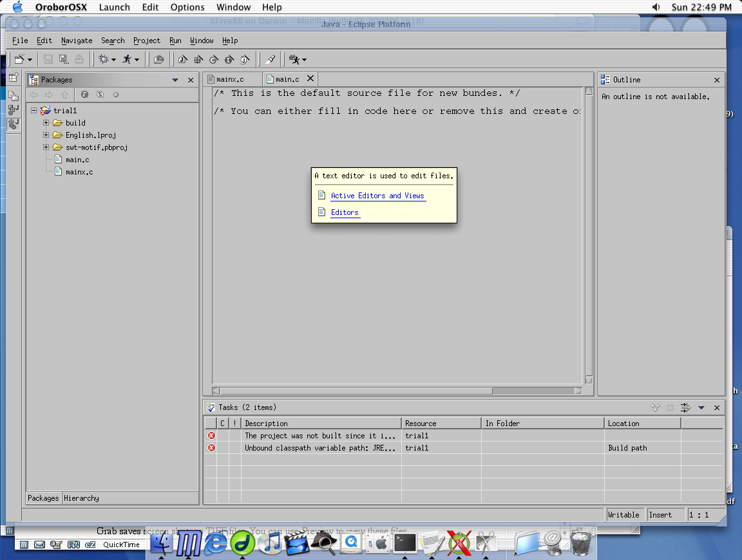The height and width of the screenshot is (560, 742).
Task: Click the Delete task icon in Tasks view
Action: click(x=671, y=407)
